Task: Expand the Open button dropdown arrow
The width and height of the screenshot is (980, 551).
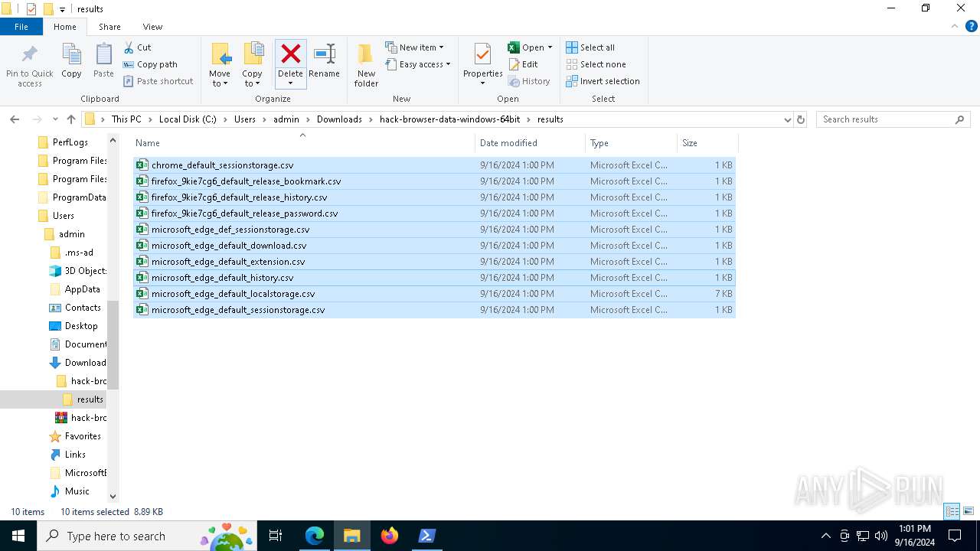Action: 550,47
